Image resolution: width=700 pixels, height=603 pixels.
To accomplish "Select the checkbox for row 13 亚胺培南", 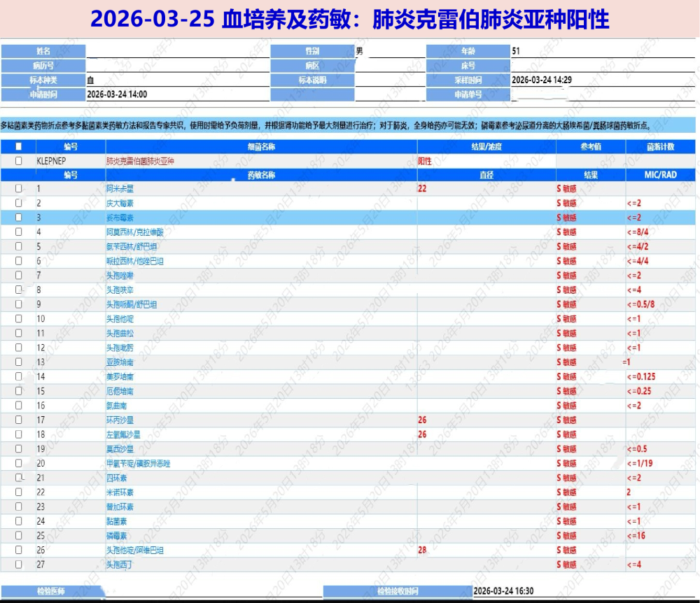I will (19, 362).
